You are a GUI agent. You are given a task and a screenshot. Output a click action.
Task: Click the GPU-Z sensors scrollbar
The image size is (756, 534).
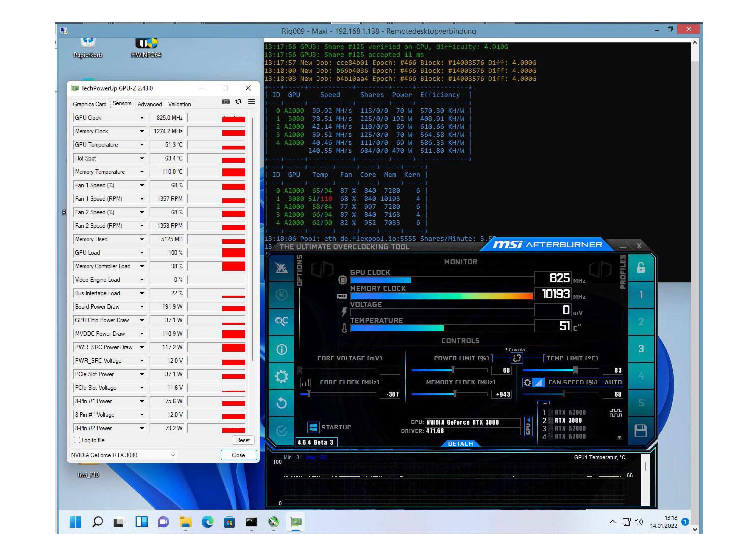click(x=253, y=240)
